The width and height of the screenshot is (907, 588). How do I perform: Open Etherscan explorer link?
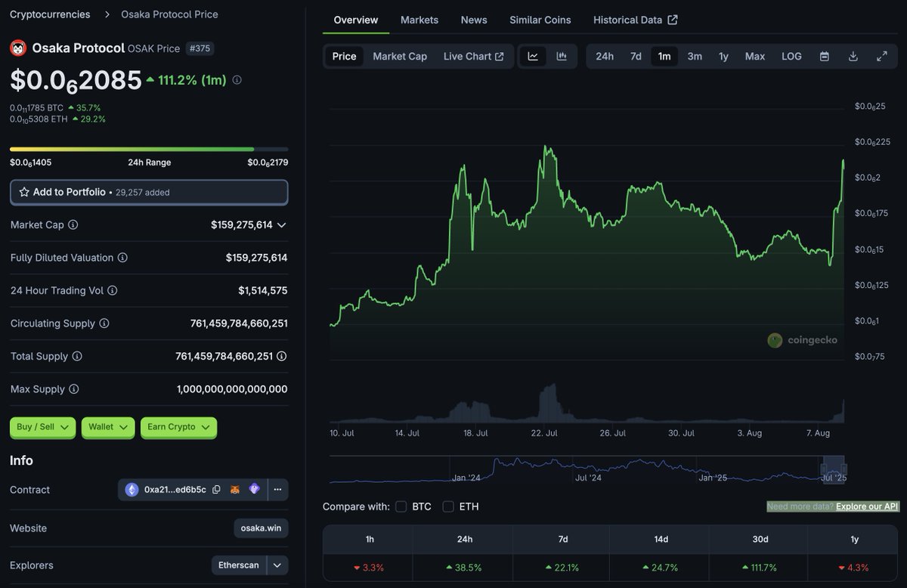pos(239,565)
